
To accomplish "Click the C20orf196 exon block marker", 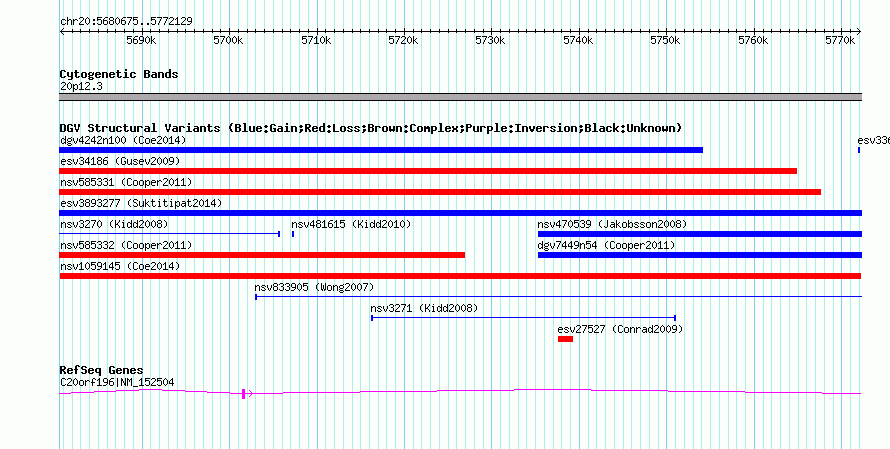I will pos(244,393).
